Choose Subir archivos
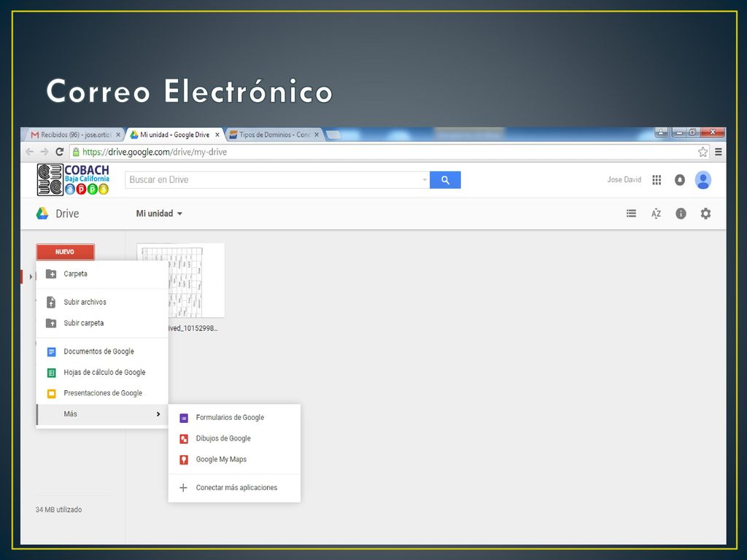 point(102,302)
